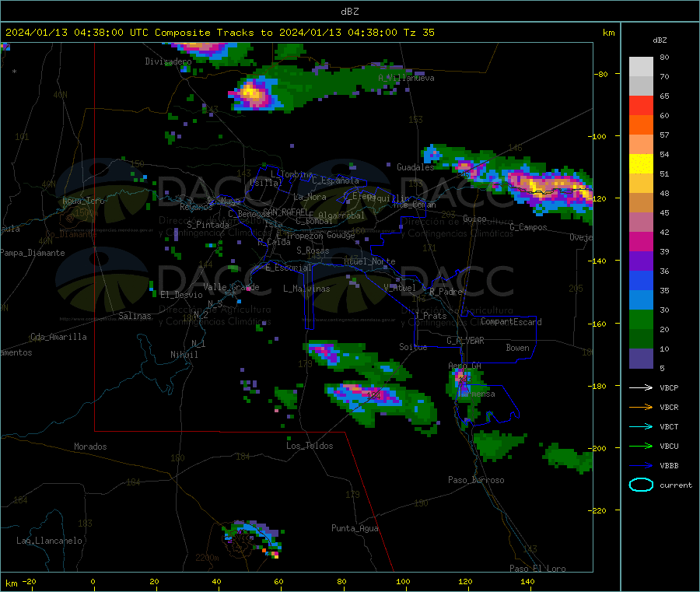The height and width of the screenshot is (592, 700).
Task: Click the Lag.Llancanelo place label
Action: coord(49,541)
